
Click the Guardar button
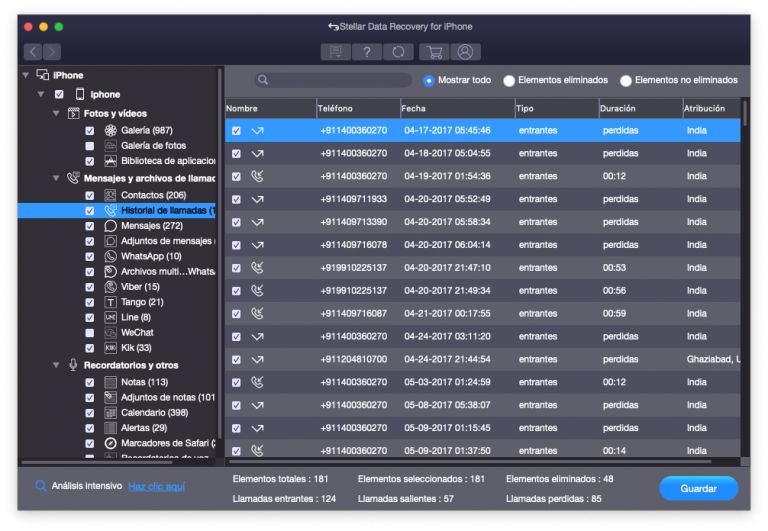698,488
